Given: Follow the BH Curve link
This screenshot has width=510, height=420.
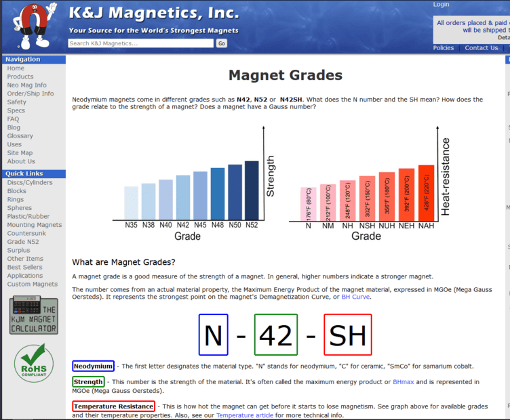Looking at the screenshot, I should tap(355, 297).
